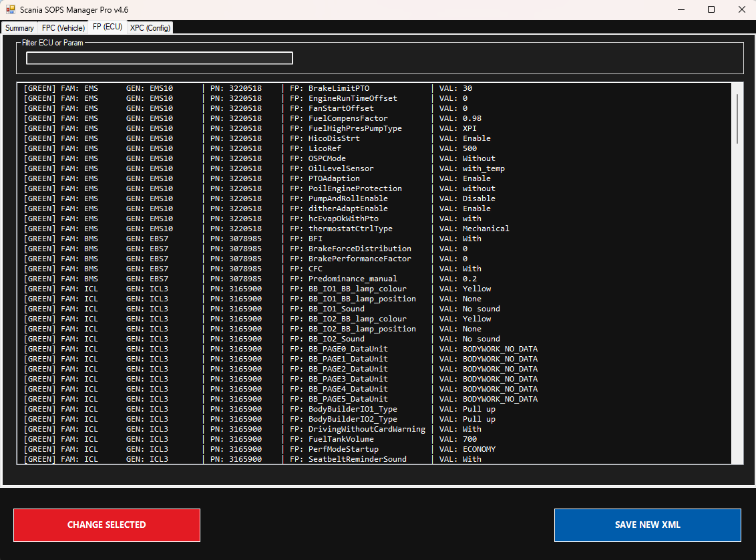This screenshot has width=756, height=560.
Task: Click the SAVE NEW XML button
Action: coord(647,525)
